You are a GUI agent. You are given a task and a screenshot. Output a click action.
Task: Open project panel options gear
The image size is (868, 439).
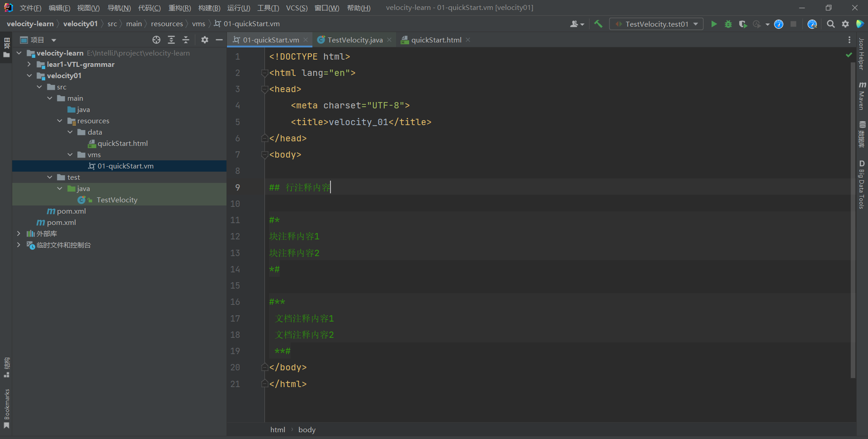(205, 40)
